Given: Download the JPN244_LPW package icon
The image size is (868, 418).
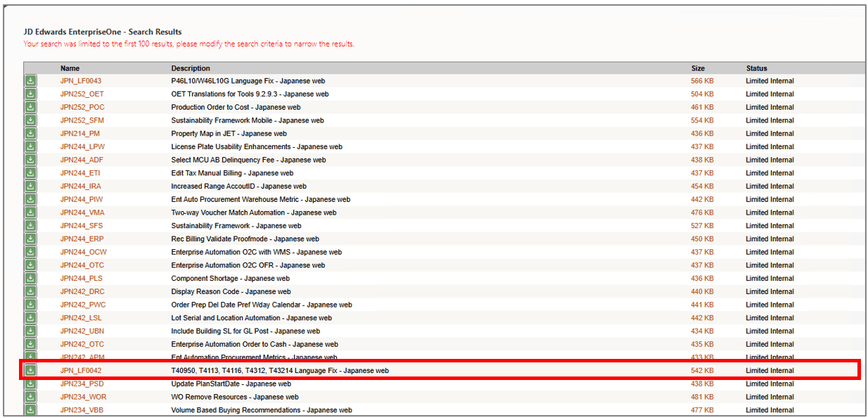Looking at the screenshot, I should [x=30, y=146].
